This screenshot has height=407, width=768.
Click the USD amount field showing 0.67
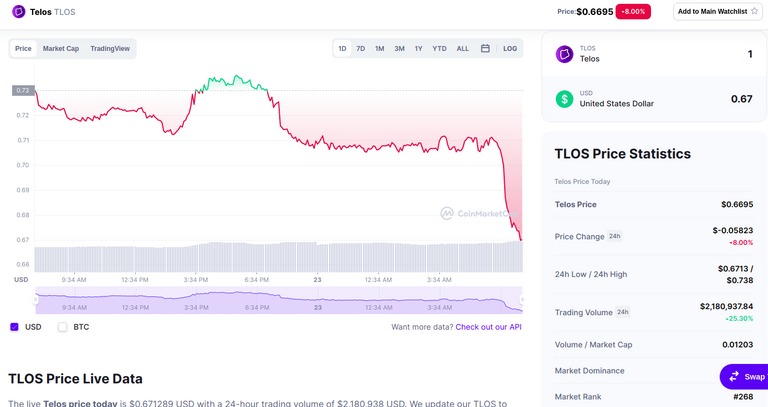(x=742, y=99)
